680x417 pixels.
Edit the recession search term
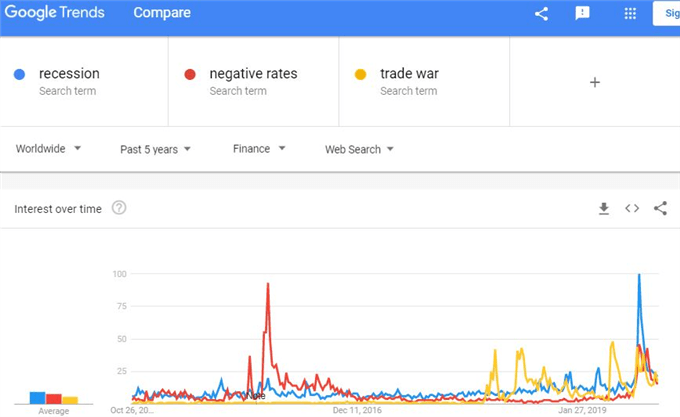click(69, 74)
